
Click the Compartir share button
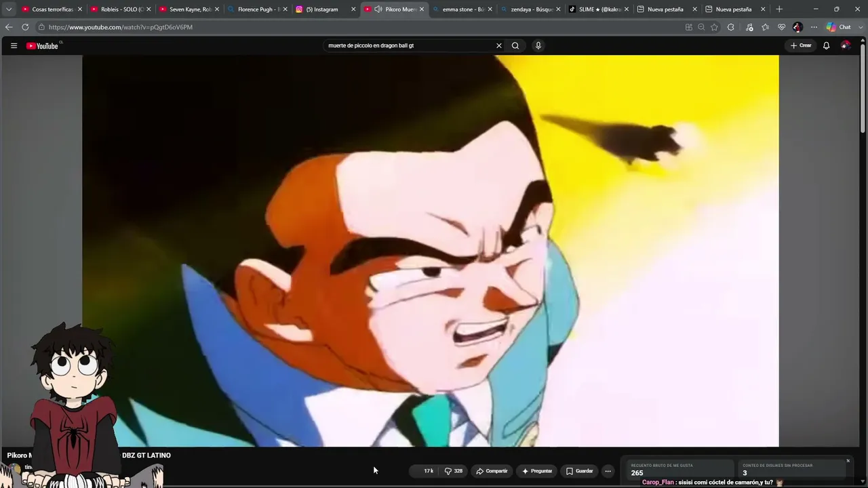[x=492, y=471]
